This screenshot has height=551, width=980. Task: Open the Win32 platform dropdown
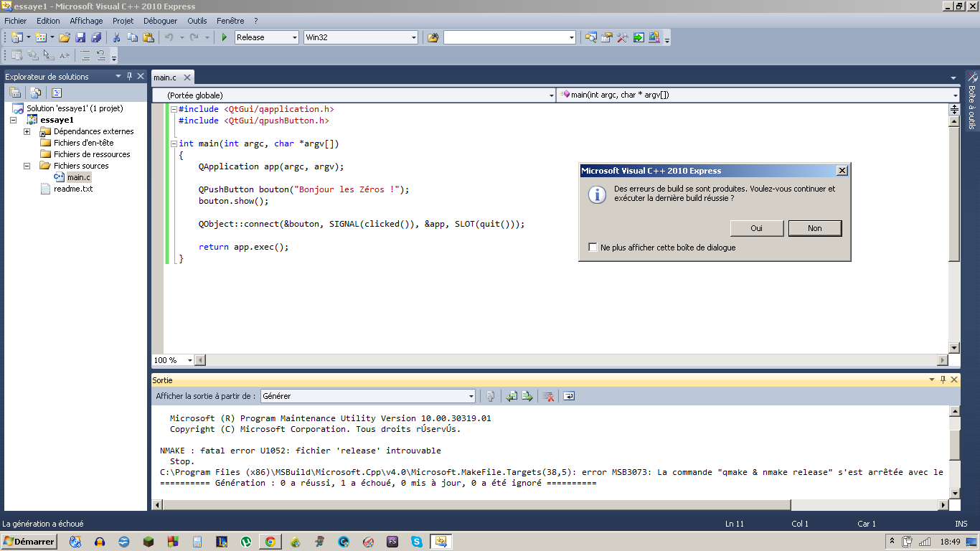414,37
